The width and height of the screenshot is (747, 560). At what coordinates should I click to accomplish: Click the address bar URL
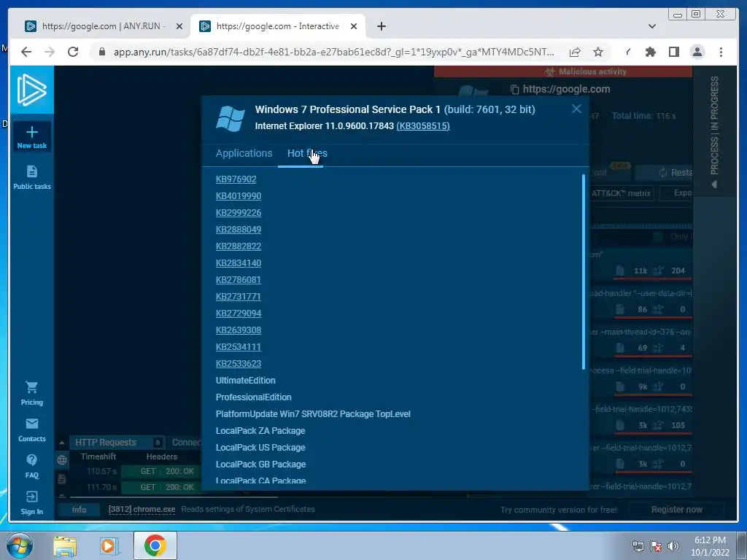click(x=333, y=52)
